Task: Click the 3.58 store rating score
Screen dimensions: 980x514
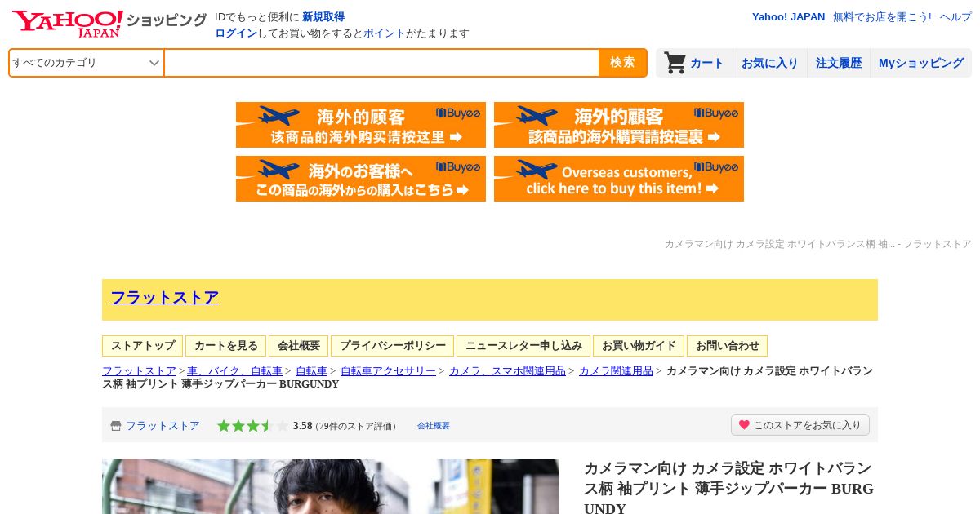Action: pos(303,426)
